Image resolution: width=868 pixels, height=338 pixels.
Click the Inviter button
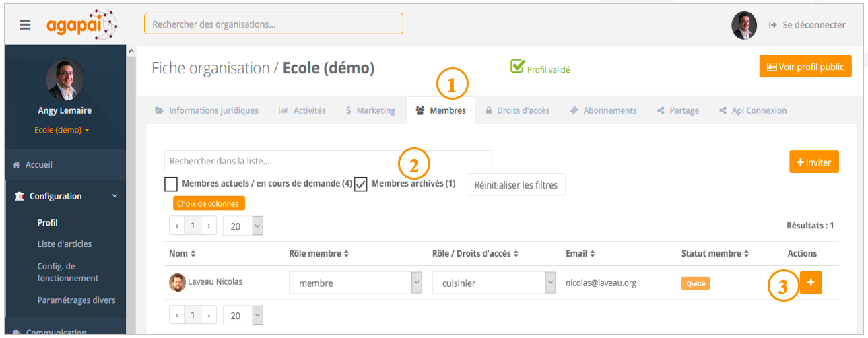pos(814,162)
